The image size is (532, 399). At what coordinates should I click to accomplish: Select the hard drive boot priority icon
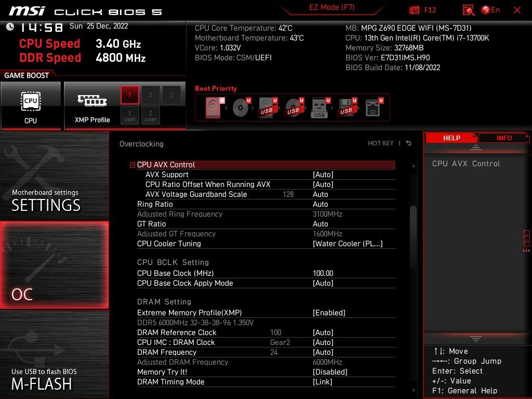pos(214,108)
